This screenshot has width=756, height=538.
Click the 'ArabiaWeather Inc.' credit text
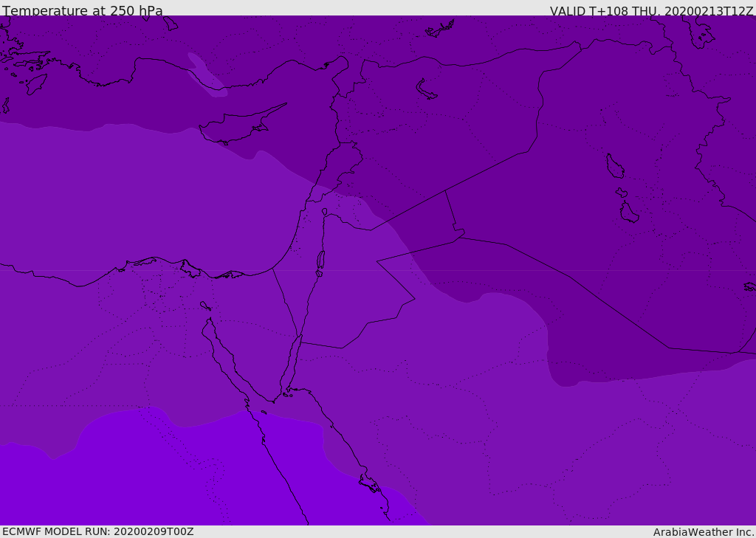pyautogui.click(x=704, y=532)
